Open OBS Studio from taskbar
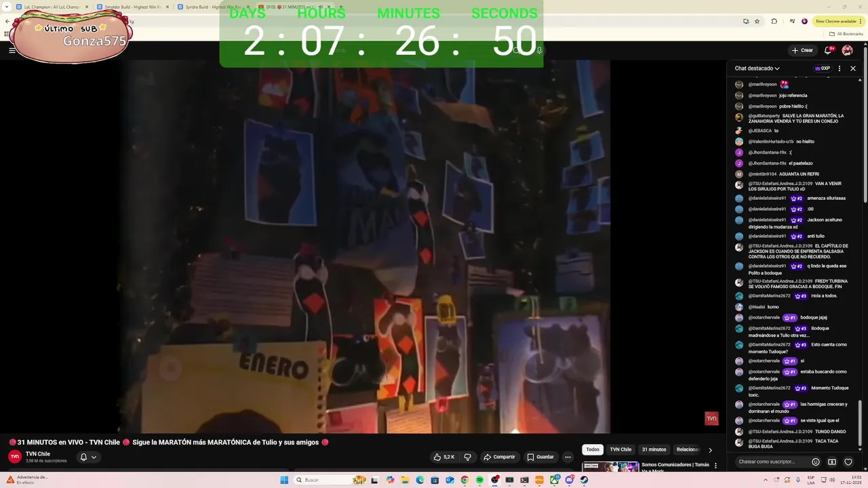 [495, 480]
